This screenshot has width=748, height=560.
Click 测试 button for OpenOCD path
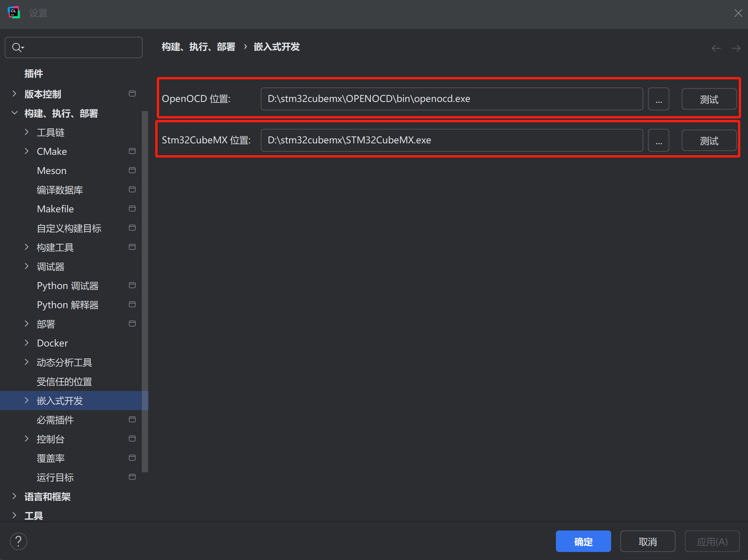709,99
